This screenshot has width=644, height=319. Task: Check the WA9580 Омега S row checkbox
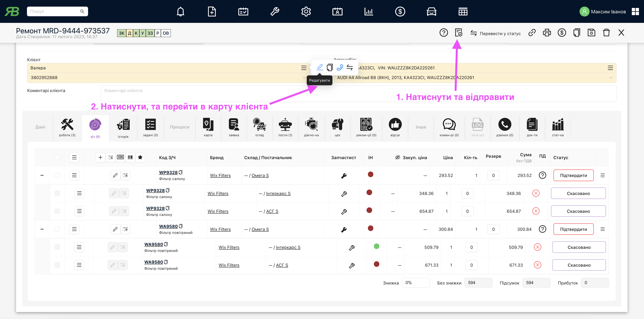point(57,229)
